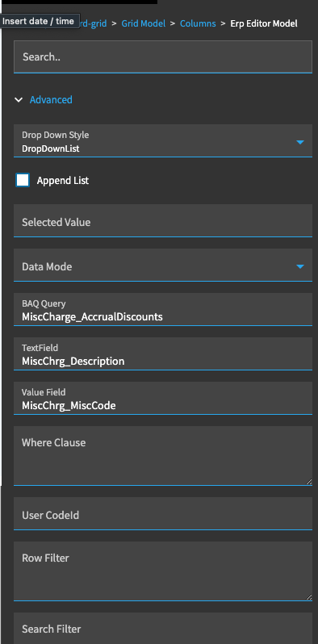Image resolution: width=318 pixels, height=644 pixels.
Task: Click the Where Clause resize handle
Action: (x=308, y=481)
